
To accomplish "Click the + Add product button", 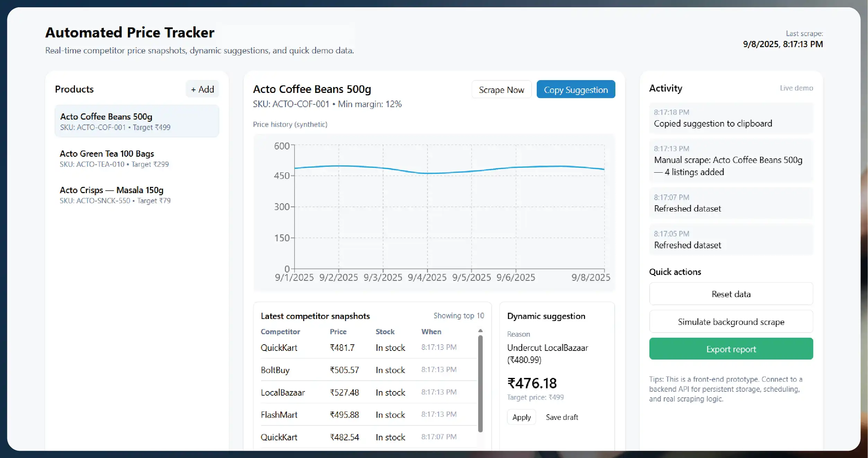I will (202, 89).
